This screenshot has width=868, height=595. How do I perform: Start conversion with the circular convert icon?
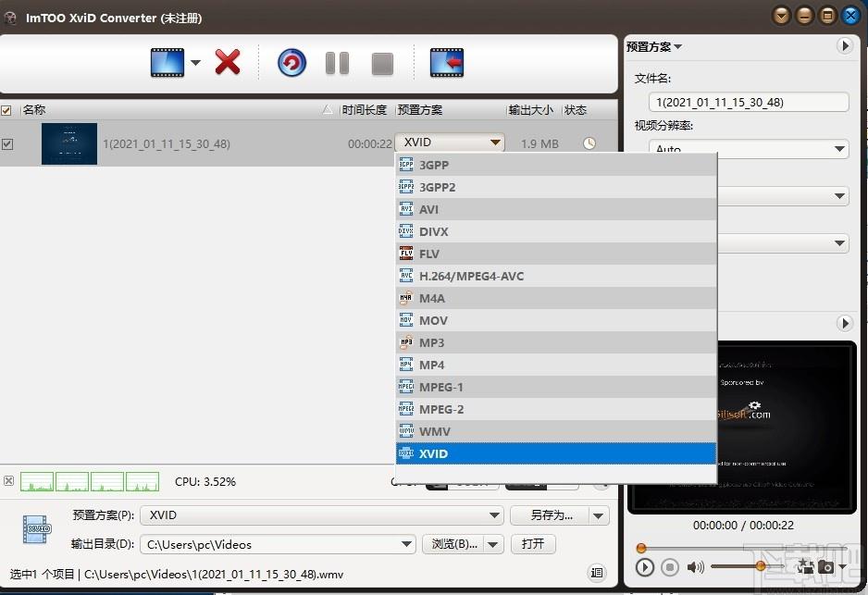291,63
